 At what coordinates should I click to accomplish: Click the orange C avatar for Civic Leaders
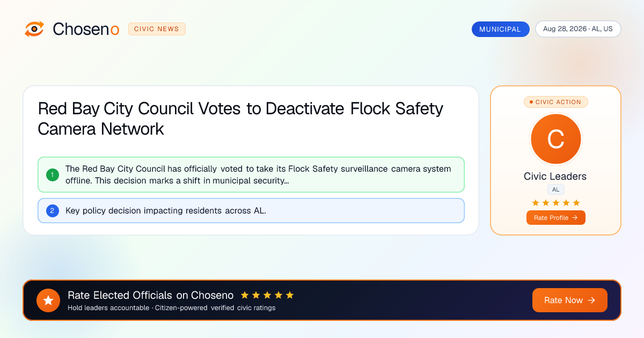[x=555, y=139]
